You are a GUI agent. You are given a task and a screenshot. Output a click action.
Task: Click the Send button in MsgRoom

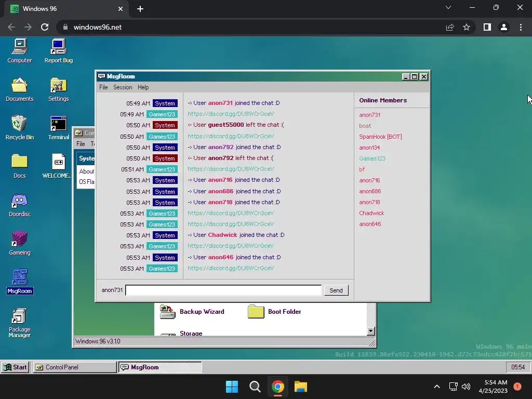336,290
